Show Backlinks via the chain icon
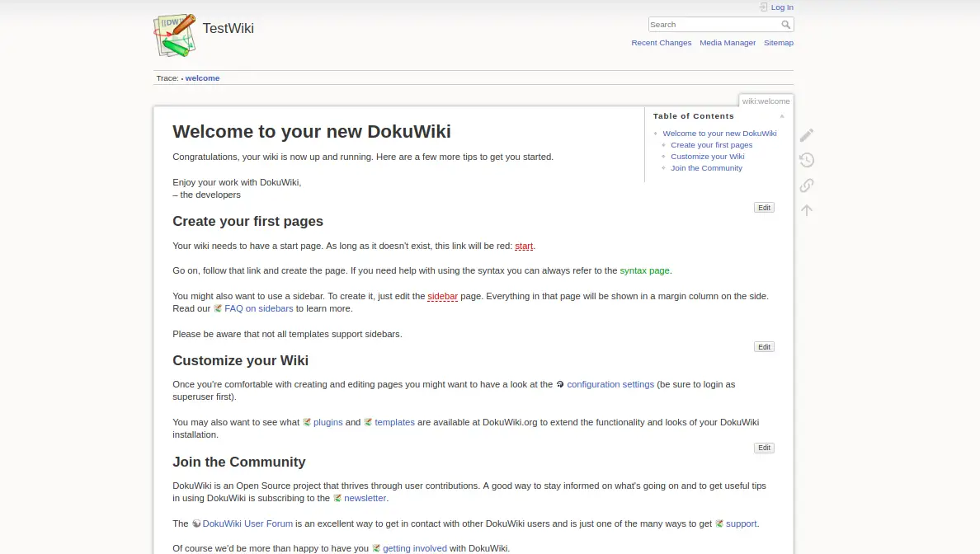Viewport: 980px width, 554px height. (x=806, y=185)
